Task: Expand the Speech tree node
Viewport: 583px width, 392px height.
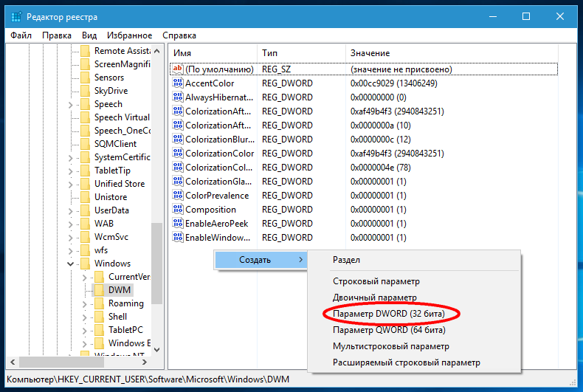Action: click(71, 104)
